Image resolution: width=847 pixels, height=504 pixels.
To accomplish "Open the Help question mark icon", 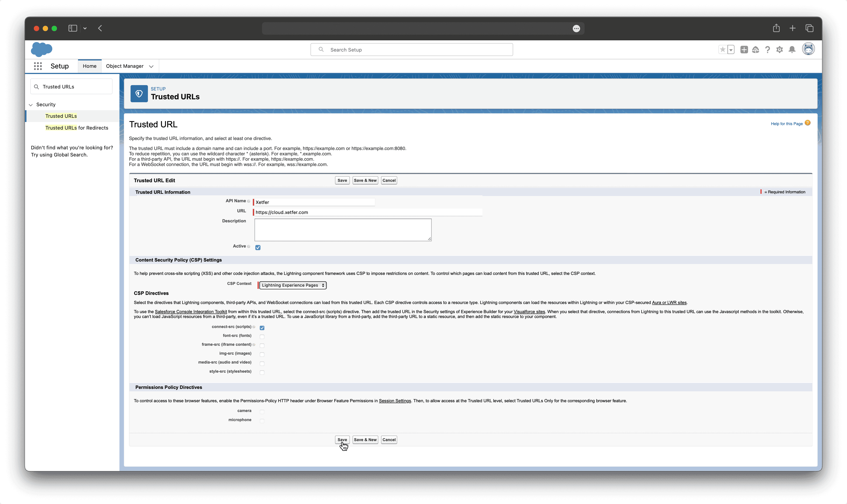I will click(767, 50).
